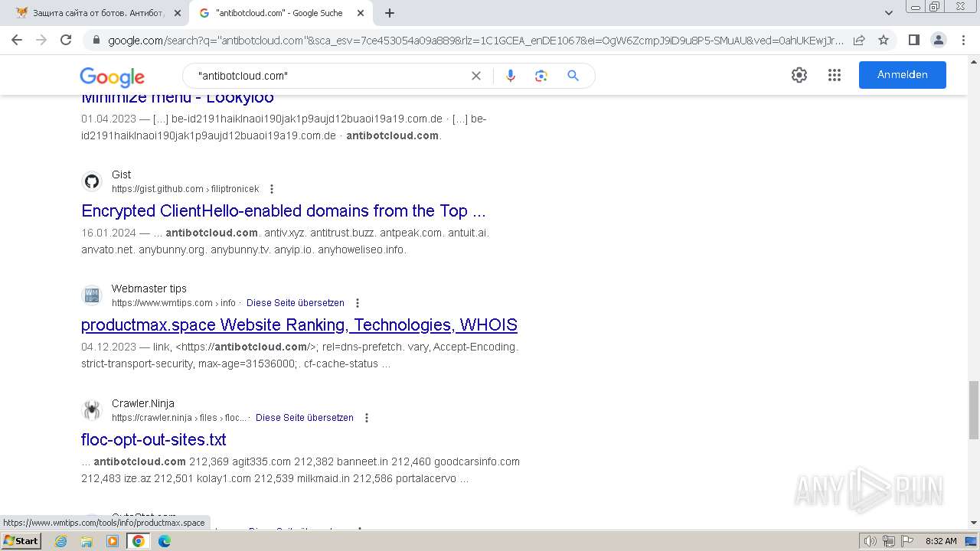Expand Chrome tab search chevron
Image resolution: width=980 pixels, height=551 pixels.
pyautogui.click(x=889, y=13)
